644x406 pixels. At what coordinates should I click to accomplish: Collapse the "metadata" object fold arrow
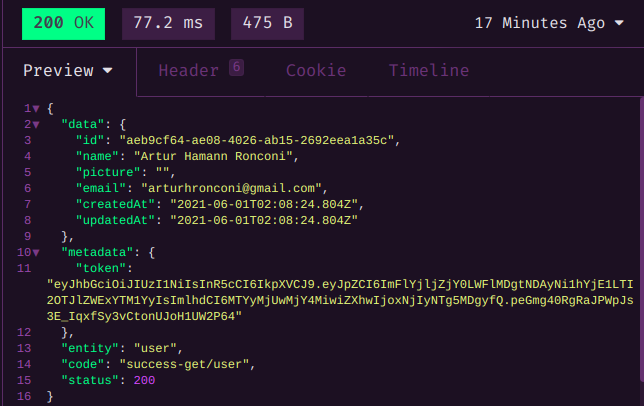click(x=36, y=253)
